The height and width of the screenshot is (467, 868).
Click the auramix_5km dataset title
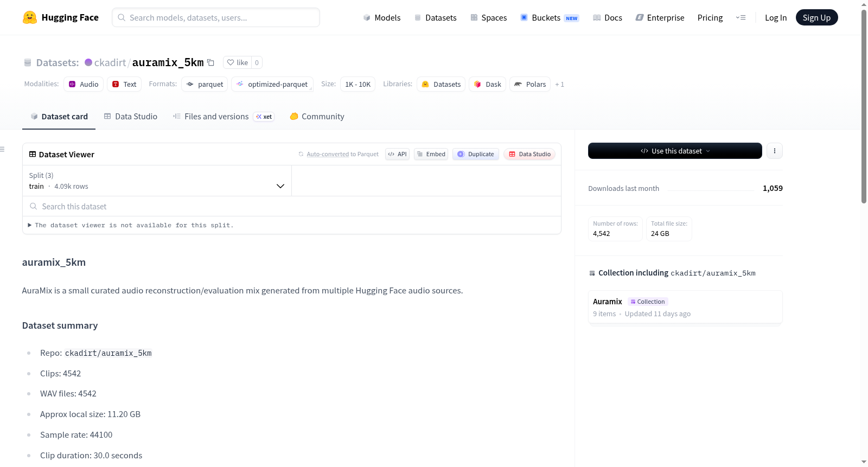(168, 62)
